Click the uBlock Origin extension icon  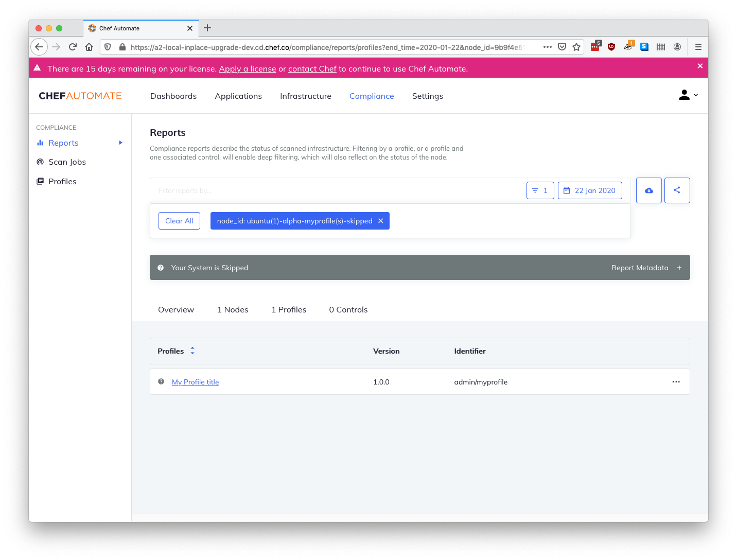611,46
